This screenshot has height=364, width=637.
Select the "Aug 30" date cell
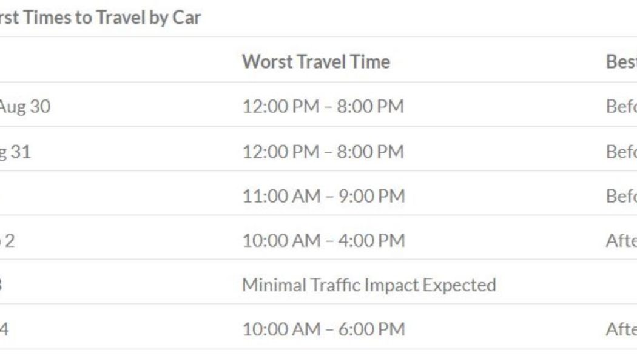(24, 107)
